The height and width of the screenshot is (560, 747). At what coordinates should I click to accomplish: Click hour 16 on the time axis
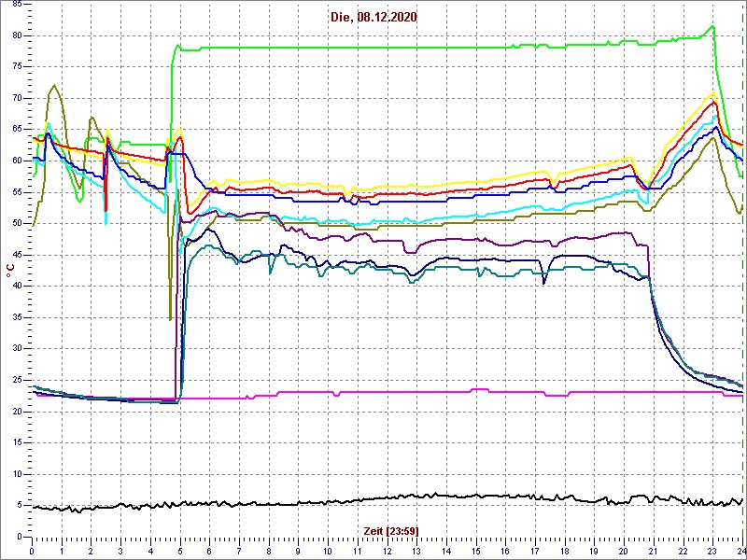(x=505, y=550)
